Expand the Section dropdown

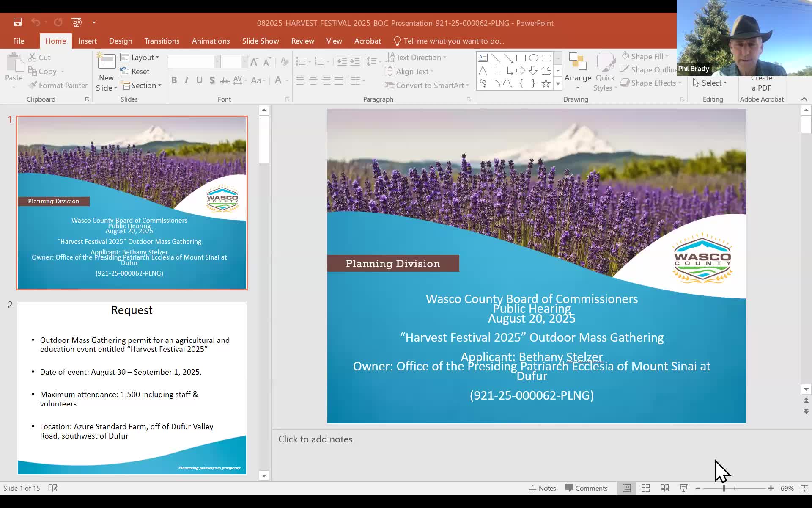[142, 85]
